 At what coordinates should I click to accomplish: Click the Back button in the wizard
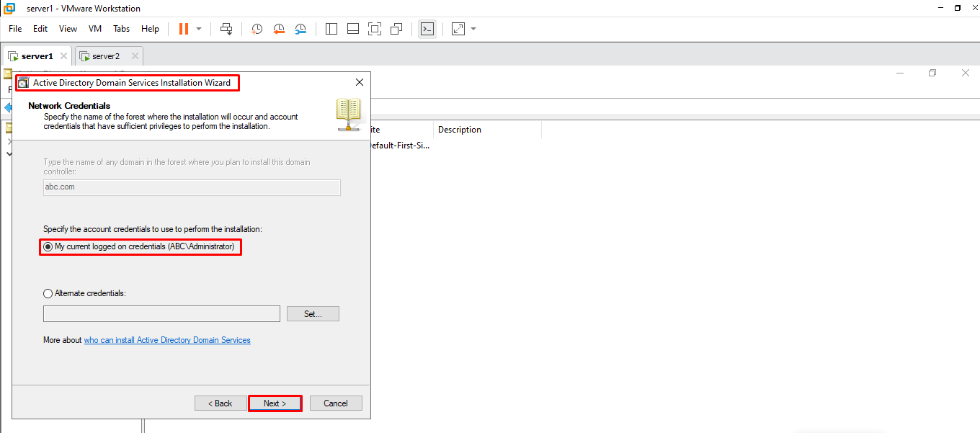tap(220, 403)
